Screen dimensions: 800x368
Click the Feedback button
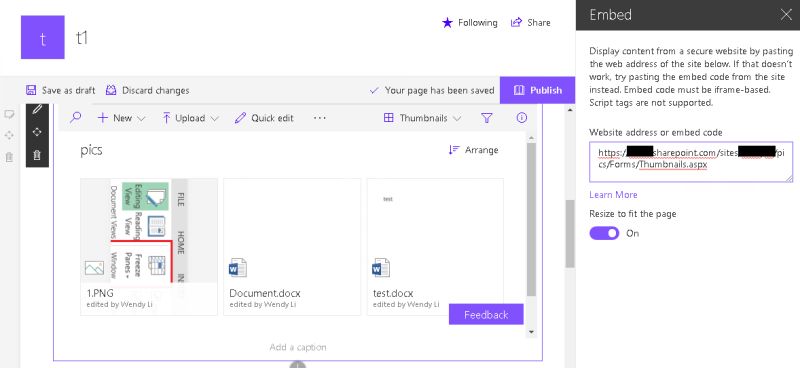(x=486, y=314)
